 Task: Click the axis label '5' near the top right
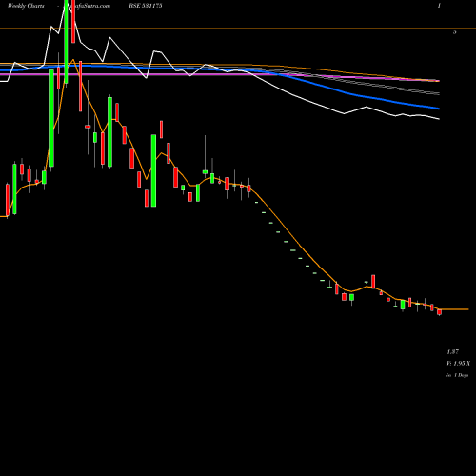[455, 31]
